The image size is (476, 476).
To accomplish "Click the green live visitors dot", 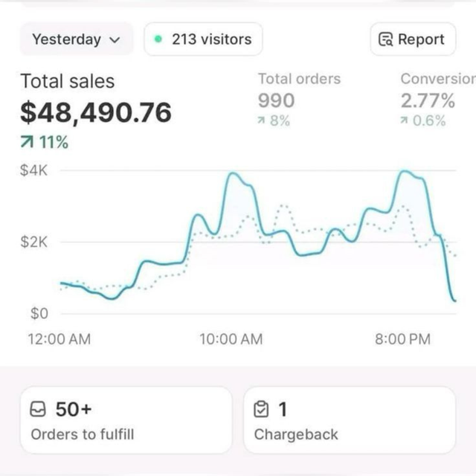I will click(158, 39).
